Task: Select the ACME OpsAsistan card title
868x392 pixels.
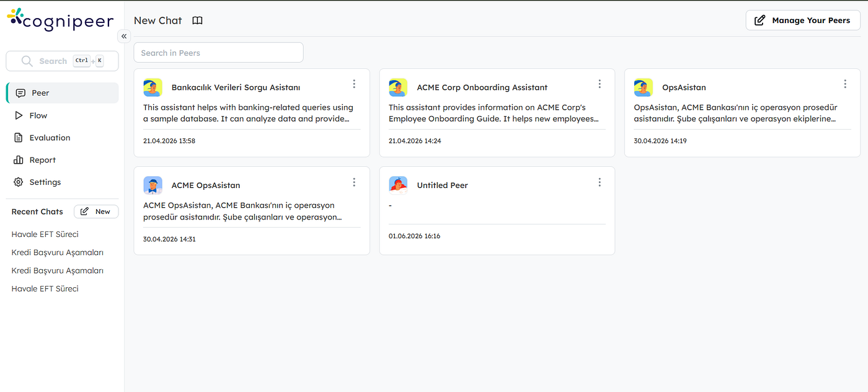Action: [206, 185]
